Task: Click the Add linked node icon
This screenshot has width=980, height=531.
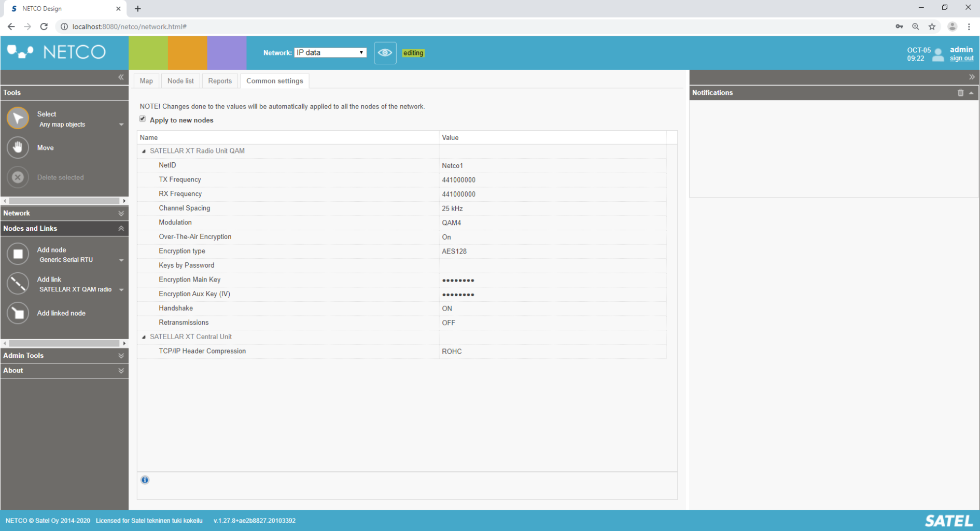Action: click(x=18, y=313)
